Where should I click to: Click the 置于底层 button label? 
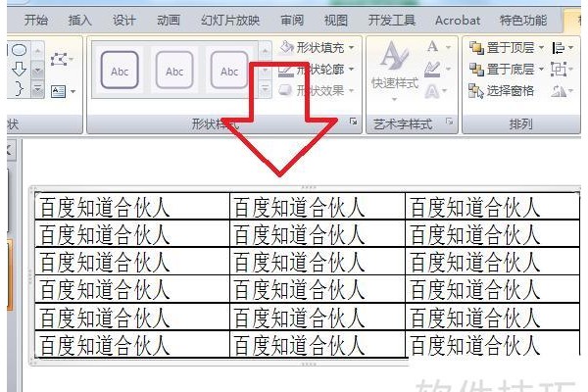click(x=511, y=70)
